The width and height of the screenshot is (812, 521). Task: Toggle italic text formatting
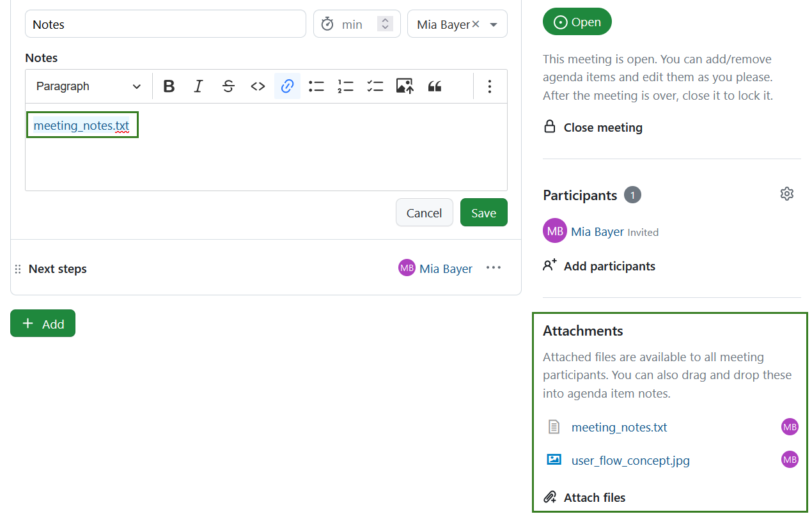(198, 86)
